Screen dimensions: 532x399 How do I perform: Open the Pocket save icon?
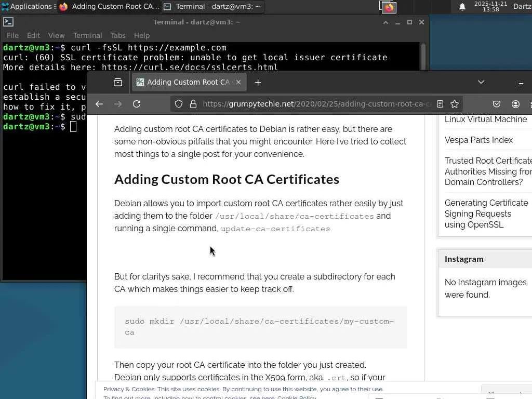[496, 104]
